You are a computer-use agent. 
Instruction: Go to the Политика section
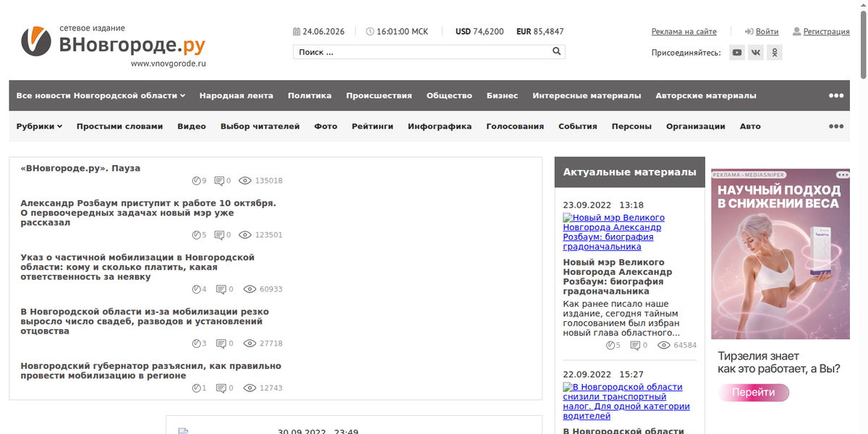[310, 95]
